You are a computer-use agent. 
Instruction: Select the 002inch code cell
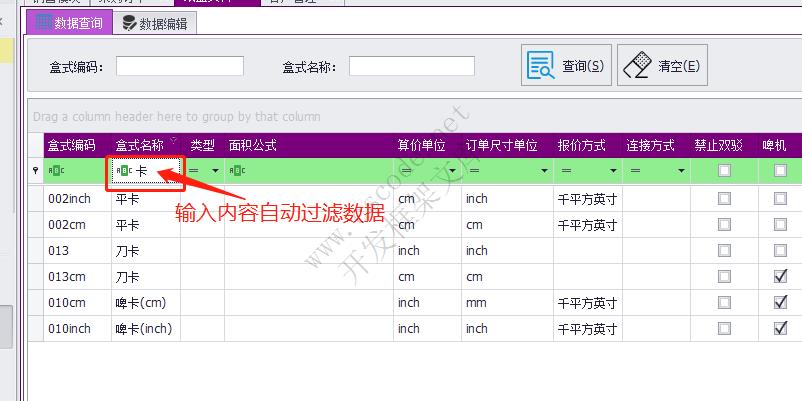pos(77,198)
